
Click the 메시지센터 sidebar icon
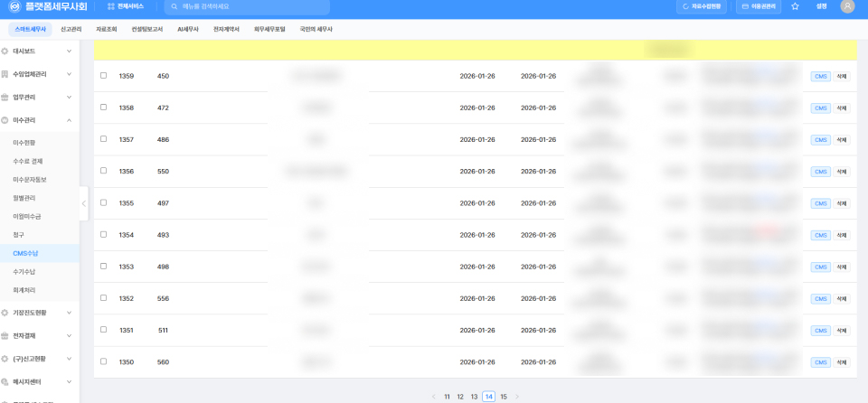click(5, 382)
